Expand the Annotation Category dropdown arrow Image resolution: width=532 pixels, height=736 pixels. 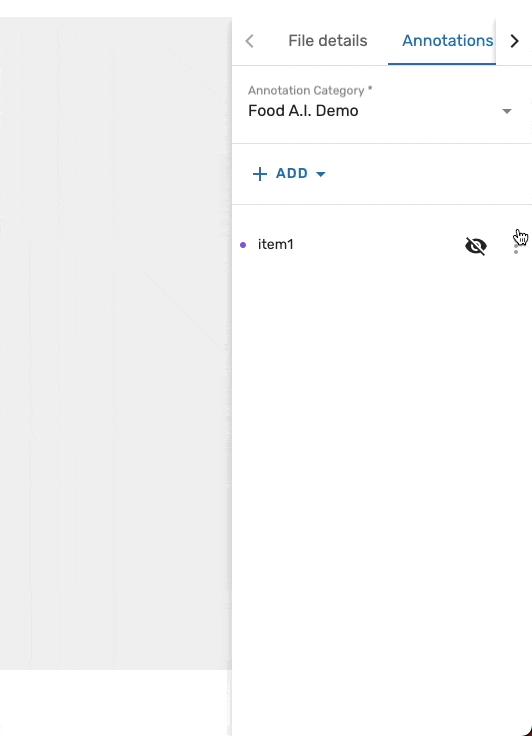pyautogui.click(x=507, y=111)
